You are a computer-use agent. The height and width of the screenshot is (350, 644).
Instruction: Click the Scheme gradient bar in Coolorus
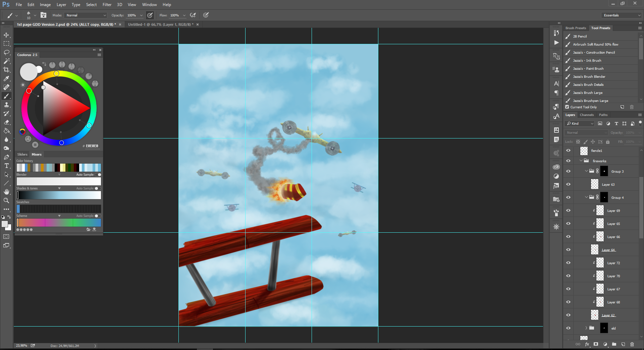[59, 223]
